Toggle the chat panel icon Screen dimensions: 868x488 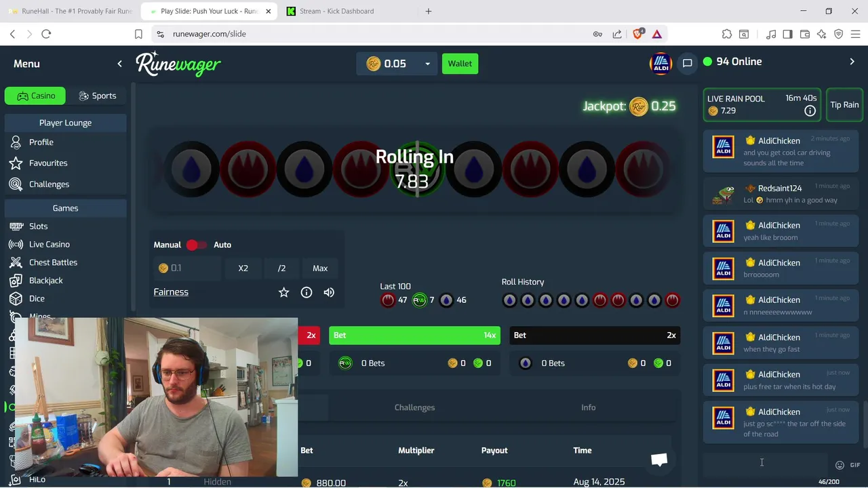click(687, 63)
